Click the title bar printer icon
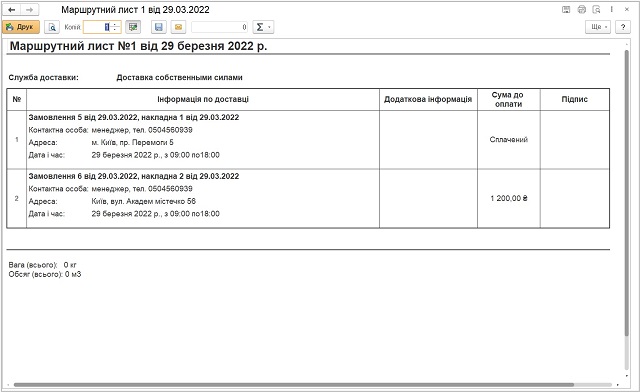Screen dimensions: 640x392 [582, 9]
